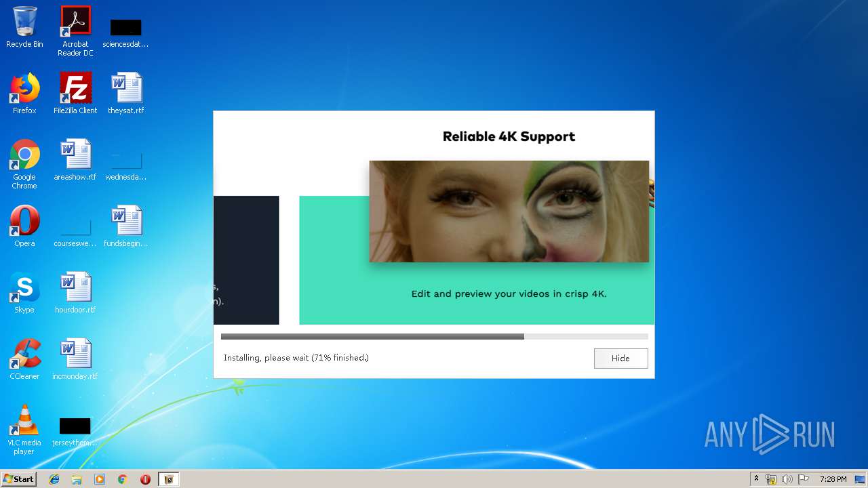Click the network tray icon
This screenshot has width=868, height=488.
771,479
